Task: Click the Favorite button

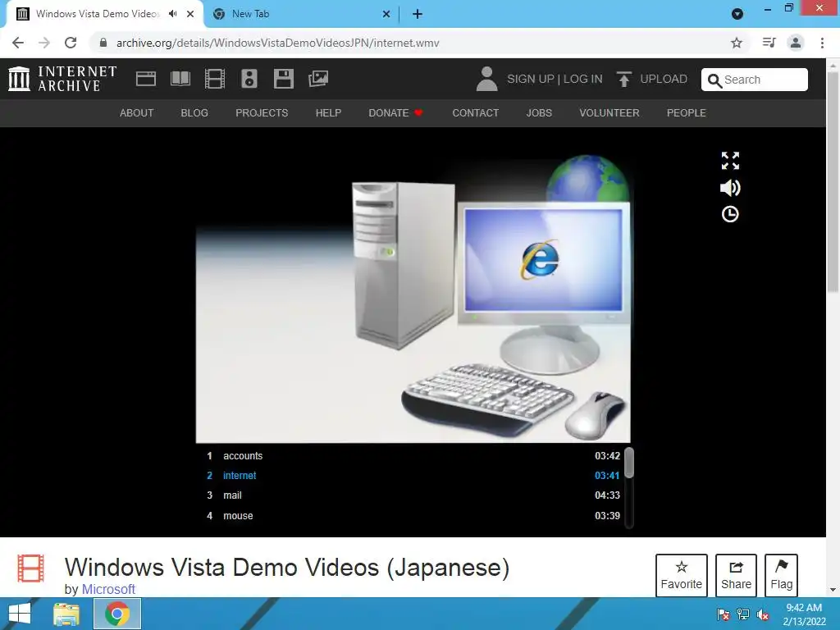Action: click(x=682, y=575)
